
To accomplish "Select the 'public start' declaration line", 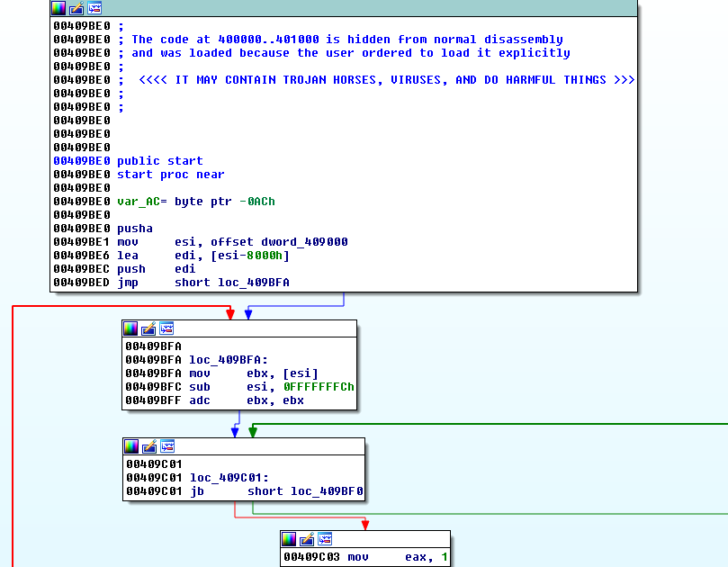I will (159, 161).
